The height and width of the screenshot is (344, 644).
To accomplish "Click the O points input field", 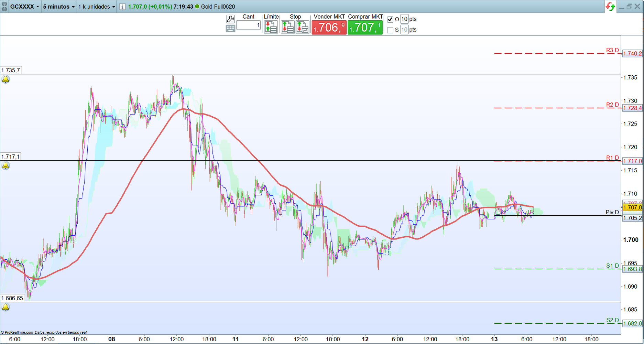I will 404,19.
